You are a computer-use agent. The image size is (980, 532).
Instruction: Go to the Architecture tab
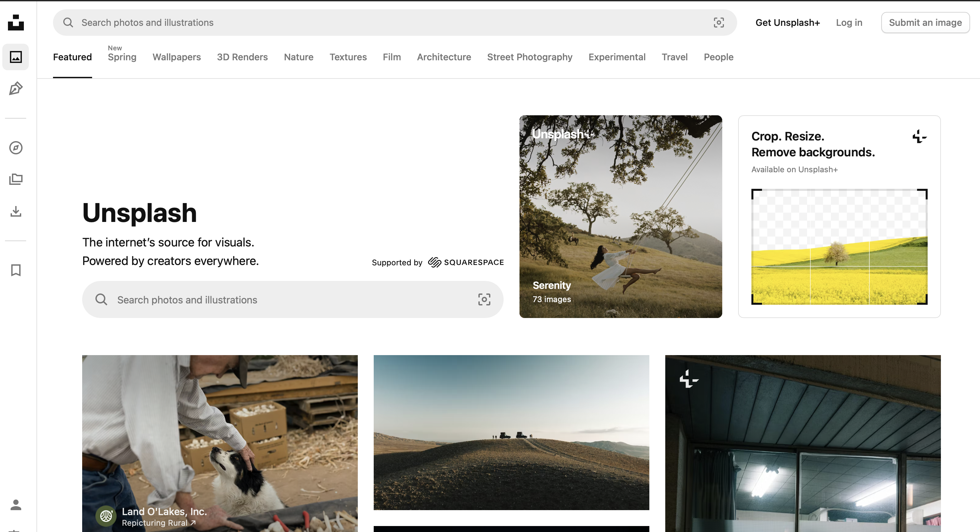point(444,57)
